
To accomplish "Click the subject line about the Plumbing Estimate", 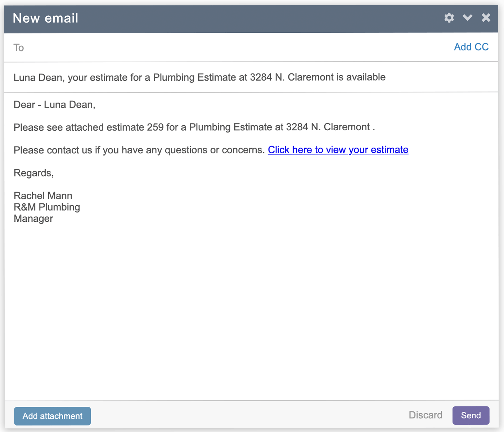I will (x=199, y=77).
